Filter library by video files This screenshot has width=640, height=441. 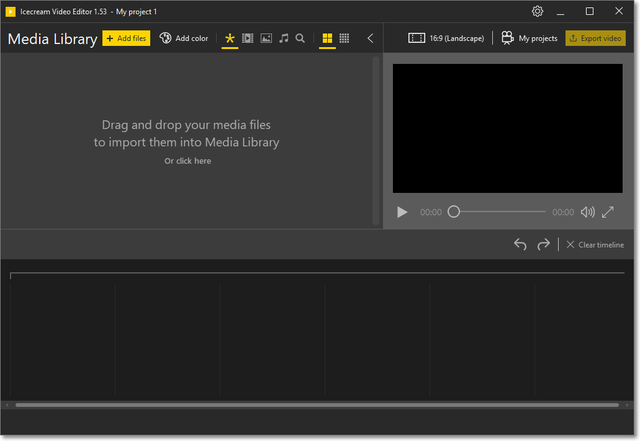point(248,38)
